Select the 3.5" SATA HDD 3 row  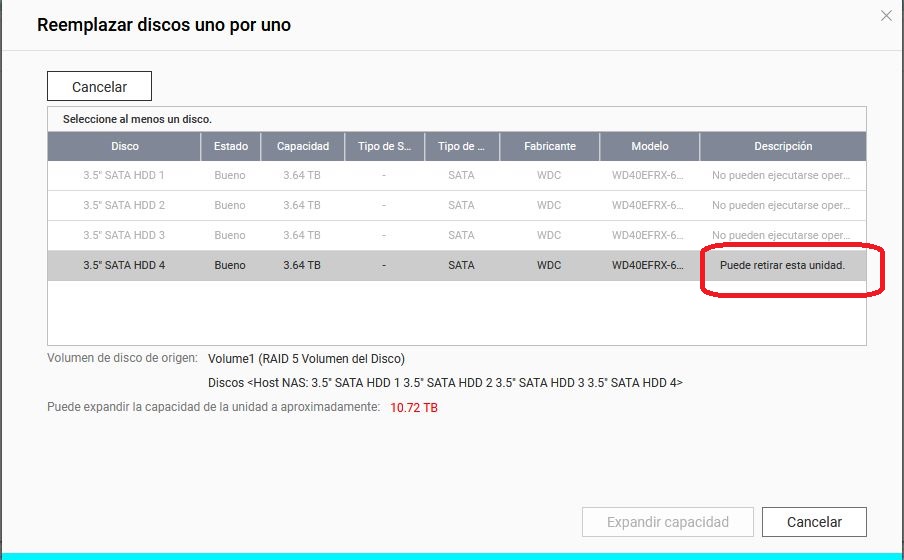124,235
